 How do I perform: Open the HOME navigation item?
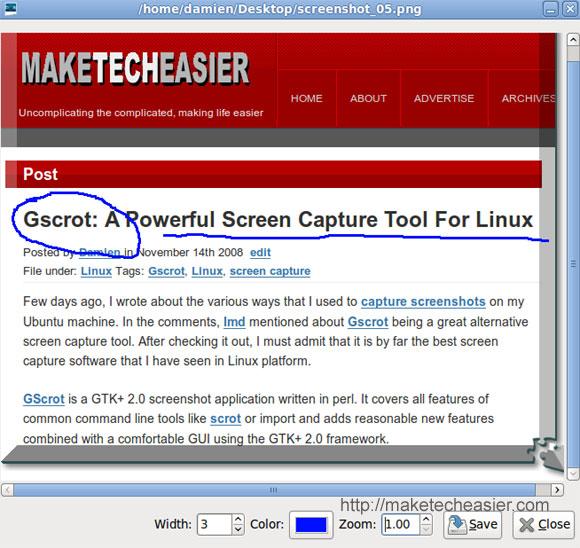click(306, 98)
